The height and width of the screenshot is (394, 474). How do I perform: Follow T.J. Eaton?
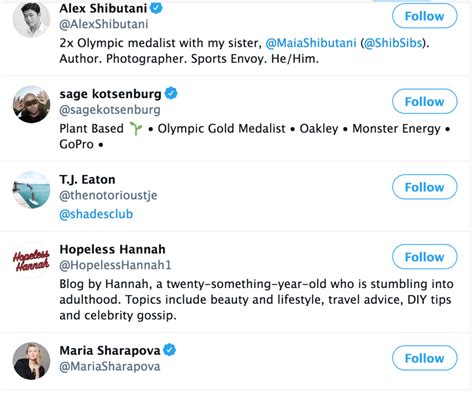tap(424, 187)
